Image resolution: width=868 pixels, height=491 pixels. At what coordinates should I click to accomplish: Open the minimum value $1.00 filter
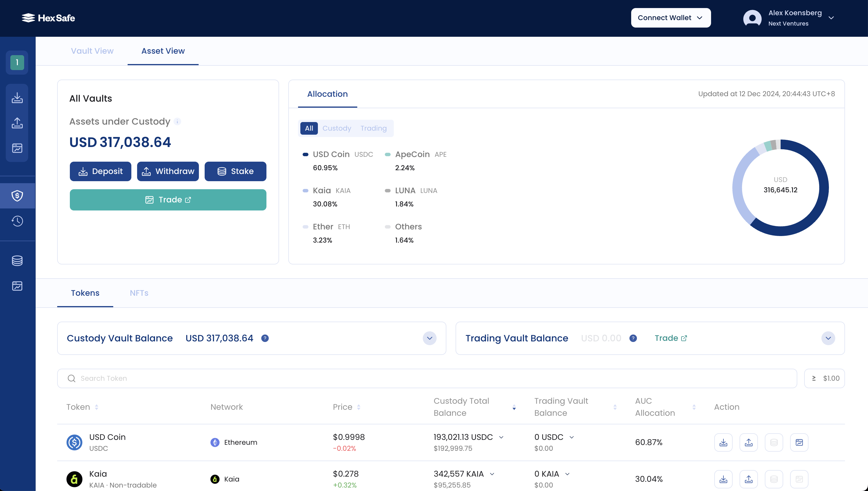[825, 378]
